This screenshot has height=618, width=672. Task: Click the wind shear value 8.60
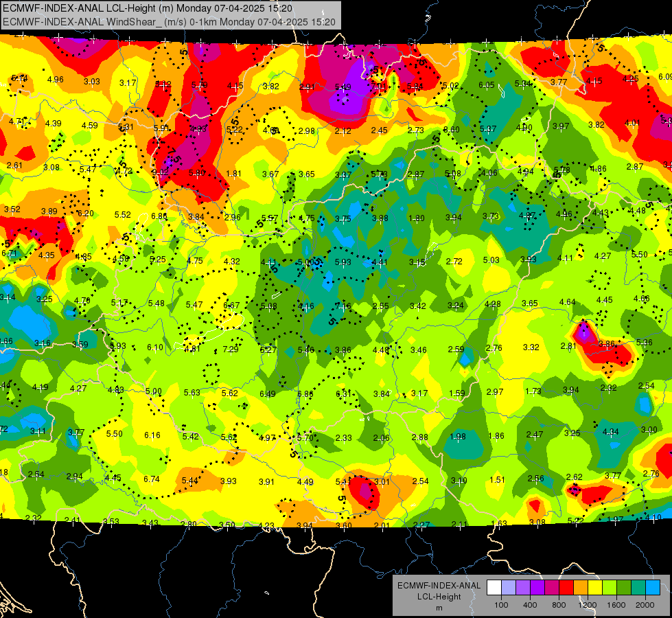pyautogui.click(x=451, y=129)
